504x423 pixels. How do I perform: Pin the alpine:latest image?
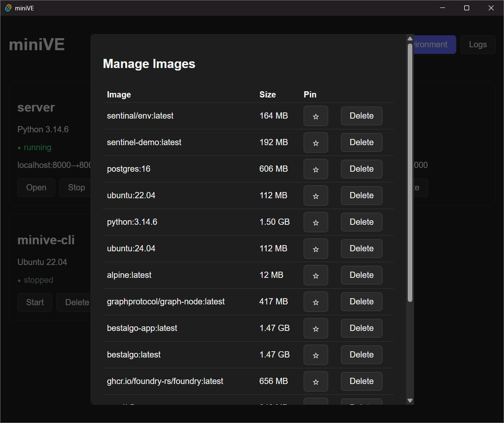316,275
